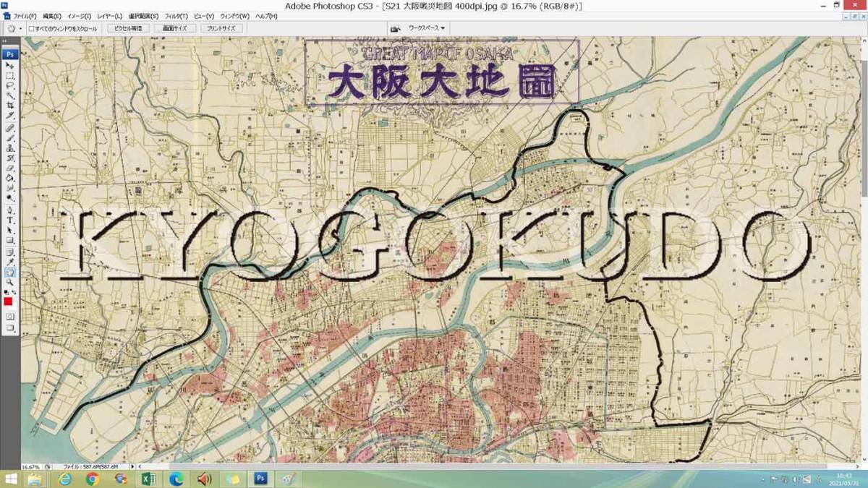Expand the status bar info arrow

coord(132,466)
